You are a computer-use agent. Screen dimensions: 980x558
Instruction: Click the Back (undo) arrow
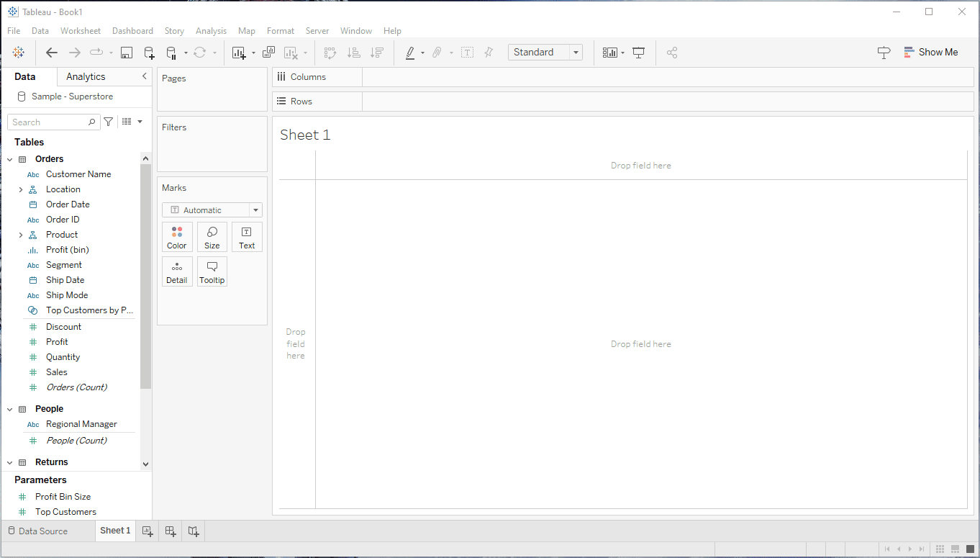pyautogui.click(x=52, y=53)
